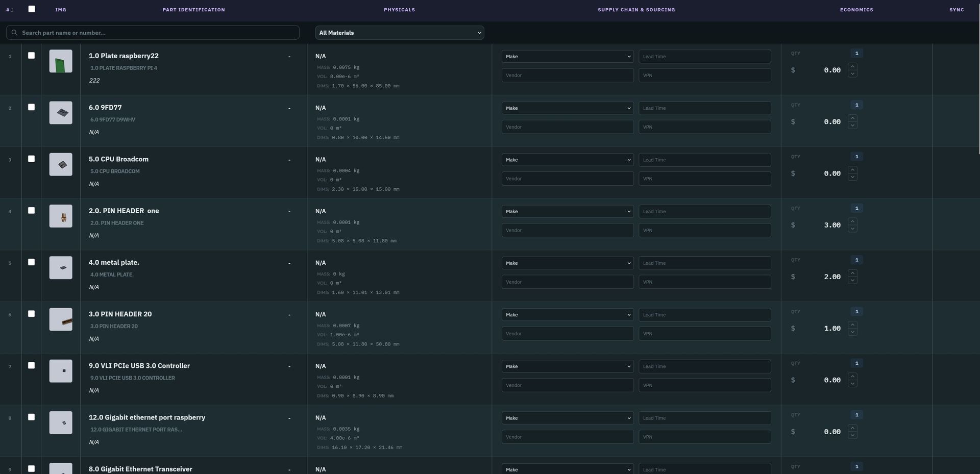
Task: Click part name 1.0 Plate raspberry22
Action: [x=124, y=56]
